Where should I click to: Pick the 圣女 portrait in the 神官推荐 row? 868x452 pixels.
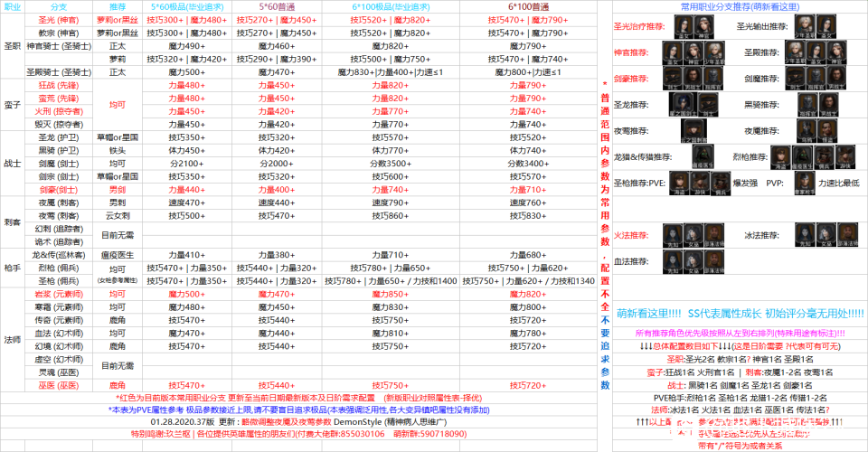pos(673,52)
